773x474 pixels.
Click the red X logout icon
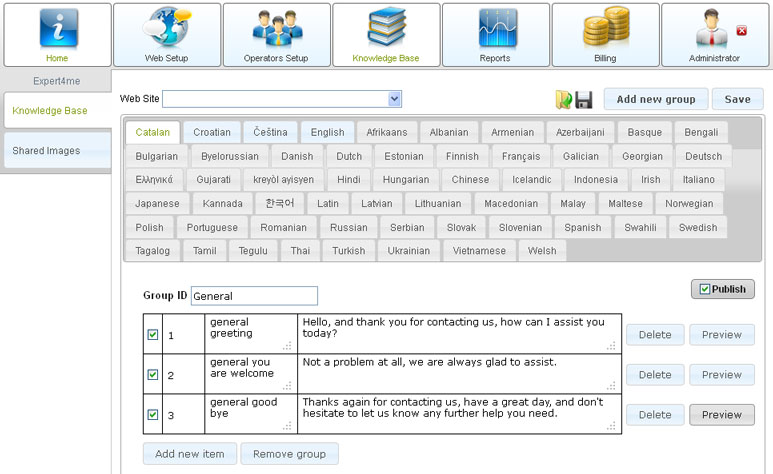(x=741, y=31)
